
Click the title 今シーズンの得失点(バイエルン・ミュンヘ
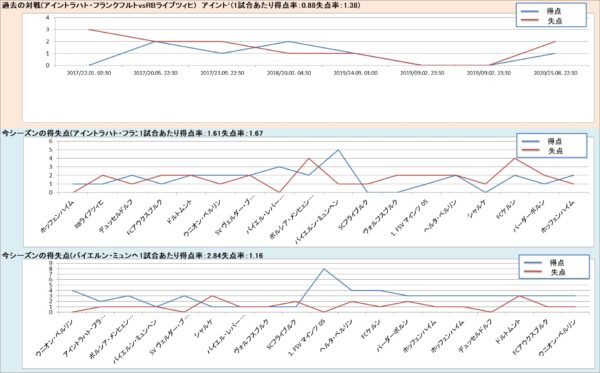coord(70,256)
